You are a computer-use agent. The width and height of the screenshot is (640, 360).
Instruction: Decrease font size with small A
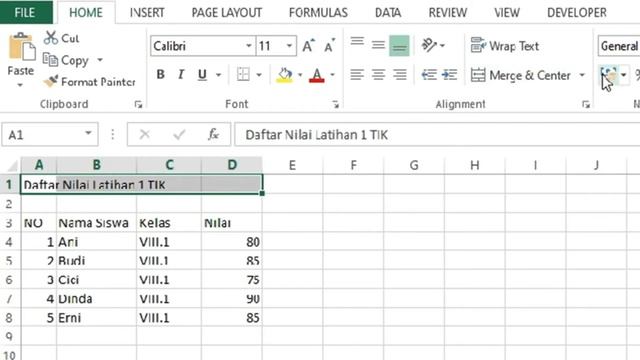click(x=329, y=46)
